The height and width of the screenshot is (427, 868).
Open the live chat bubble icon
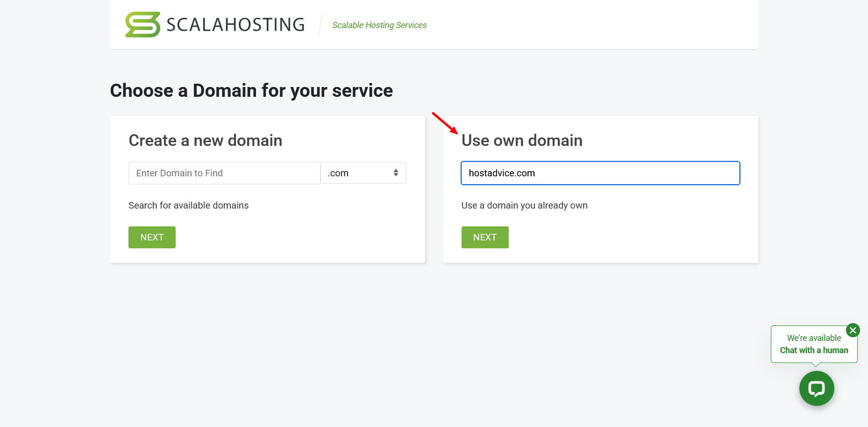816,388
